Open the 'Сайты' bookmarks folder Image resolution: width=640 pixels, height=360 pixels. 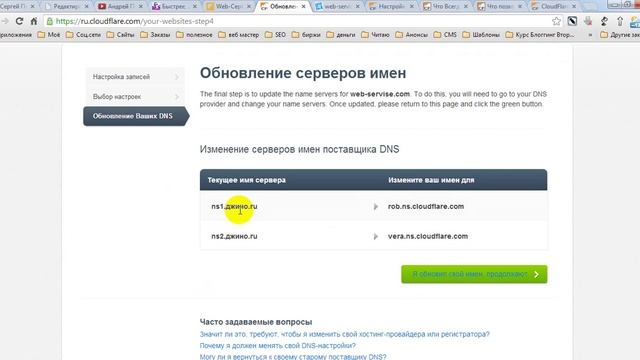click(120, 35)
